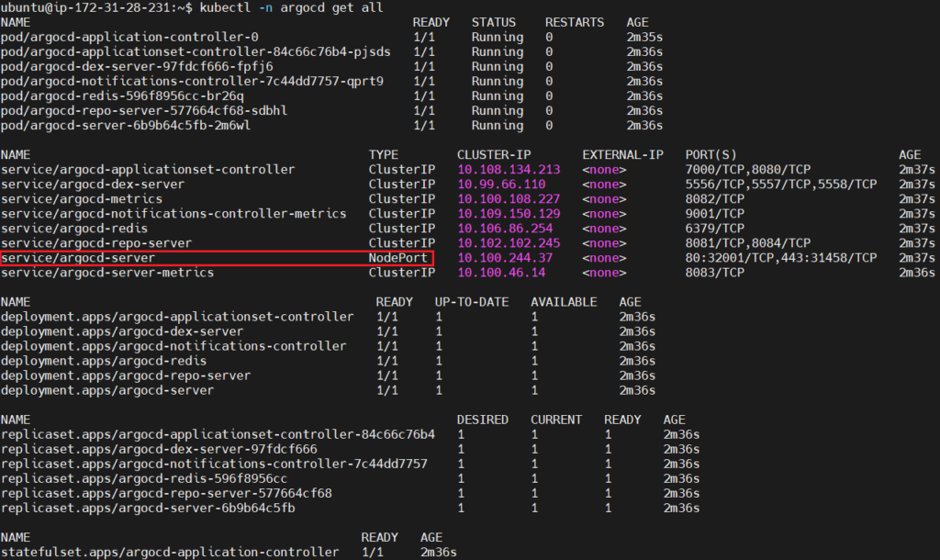Select the deployment.apps/argocd-redis entry
Viewport: 940px width, 560px height.
pos(104,361)
